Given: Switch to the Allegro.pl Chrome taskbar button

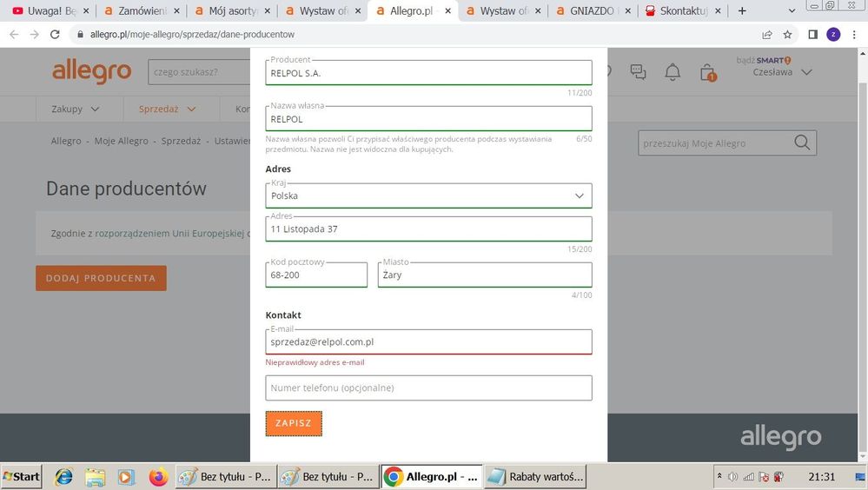Looking at the screenshot, I should tap(431, 476).
